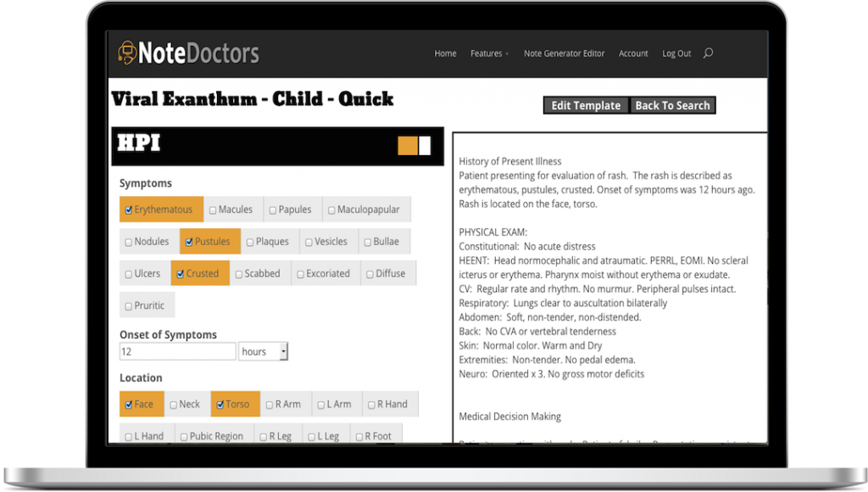The height and width of the screenshot is (492, 868).
Task: Expand the Features menu arrow
Action: point(507,54)
